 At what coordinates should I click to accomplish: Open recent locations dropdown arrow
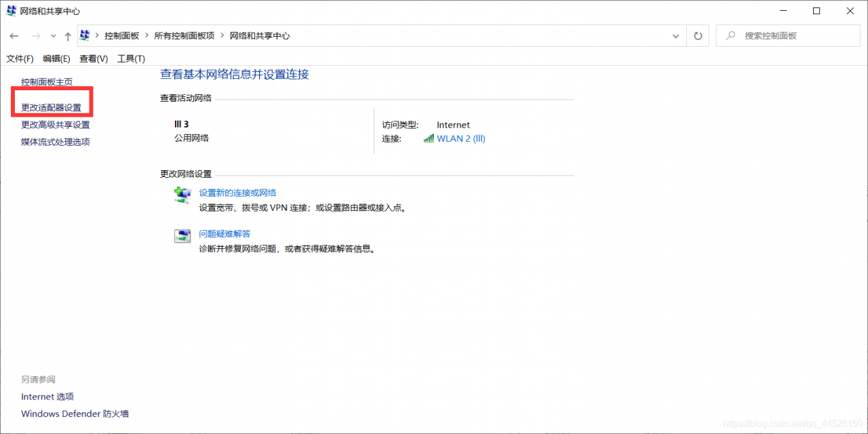coord(54,36)
